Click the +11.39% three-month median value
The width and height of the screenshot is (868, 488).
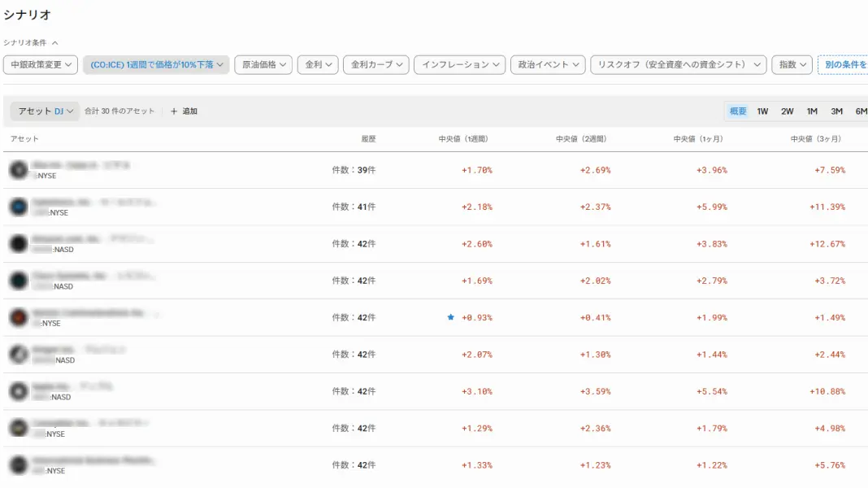(x=827, y=207)
